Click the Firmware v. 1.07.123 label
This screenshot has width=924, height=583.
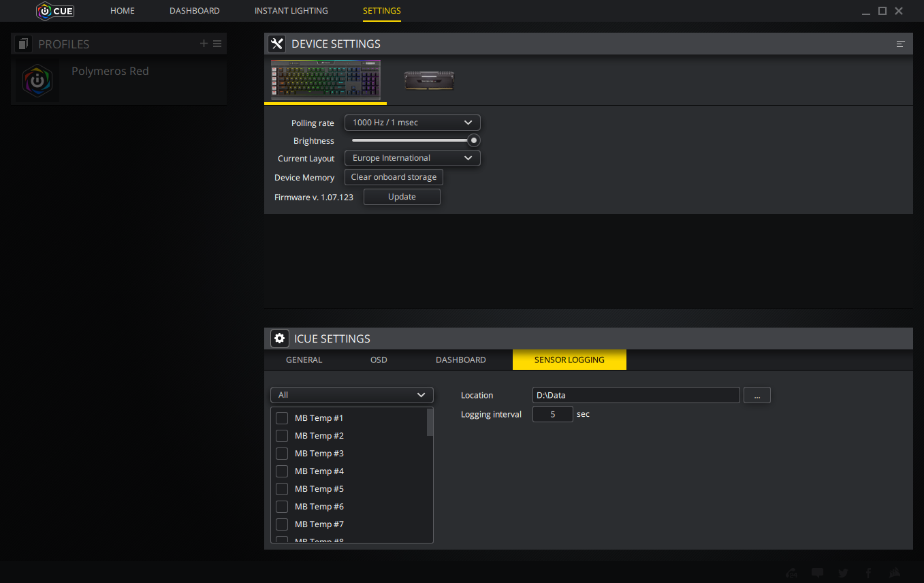pos(314,197)
